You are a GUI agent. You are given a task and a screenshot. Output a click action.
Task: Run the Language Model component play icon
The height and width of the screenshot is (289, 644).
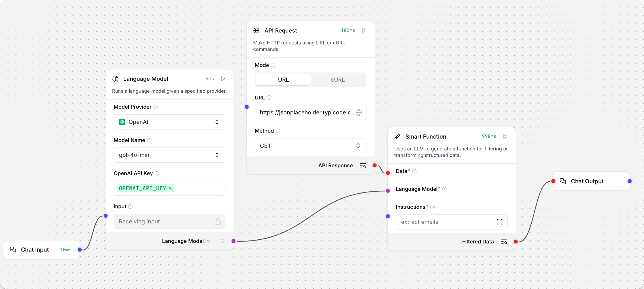pos(223,79)
